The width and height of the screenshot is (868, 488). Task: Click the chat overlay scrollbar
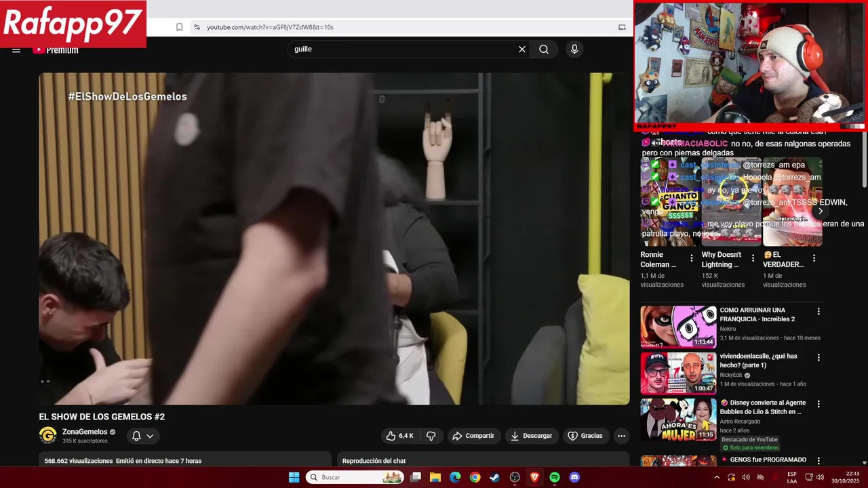pos(864,159)
